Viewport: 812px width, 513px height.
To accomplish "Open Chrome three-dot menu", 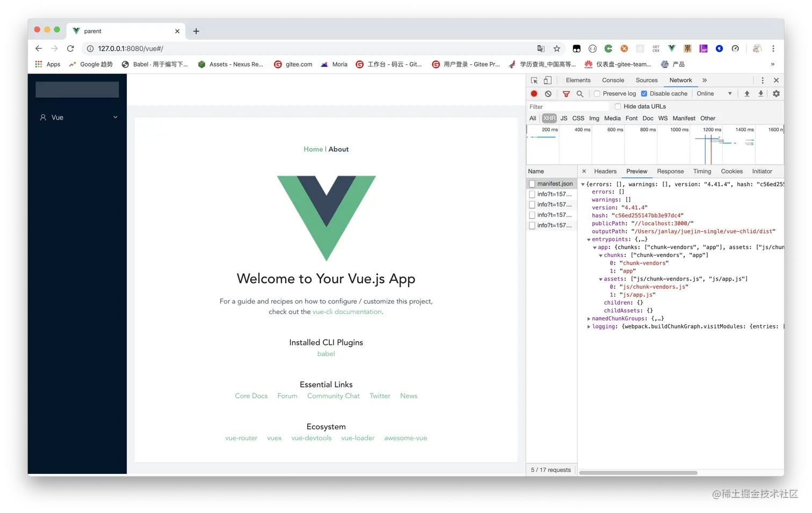I will point(773,49).
